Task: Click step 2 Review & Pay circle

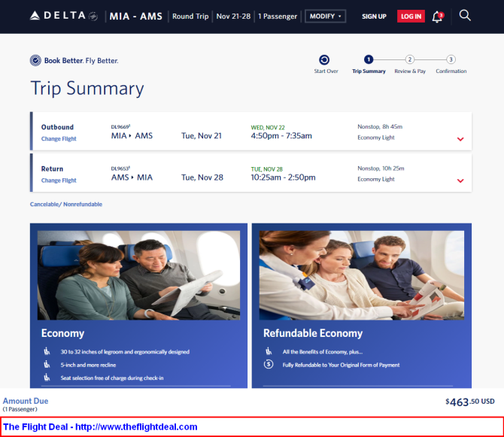Action: tap(409, 59)
